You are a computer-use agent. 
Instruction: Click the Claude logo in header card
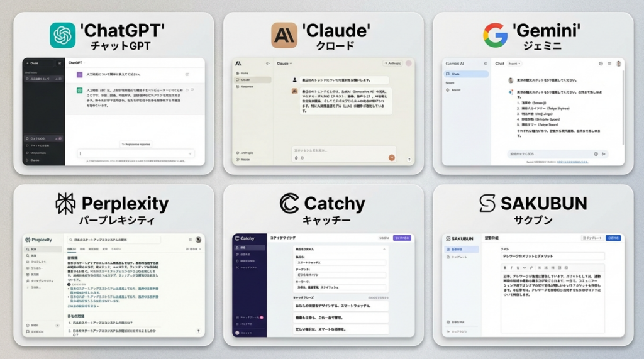(x=284, y=35)
